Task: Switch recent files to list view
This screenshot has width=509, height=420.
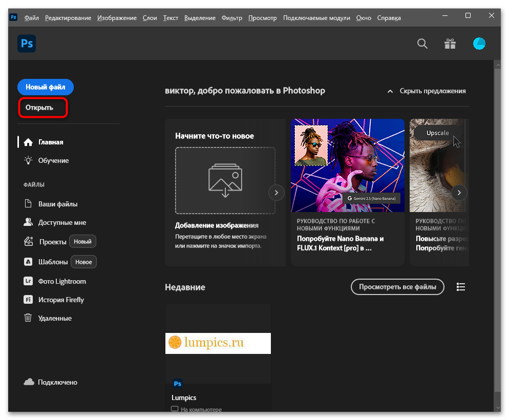Action: tap(460, 287)
